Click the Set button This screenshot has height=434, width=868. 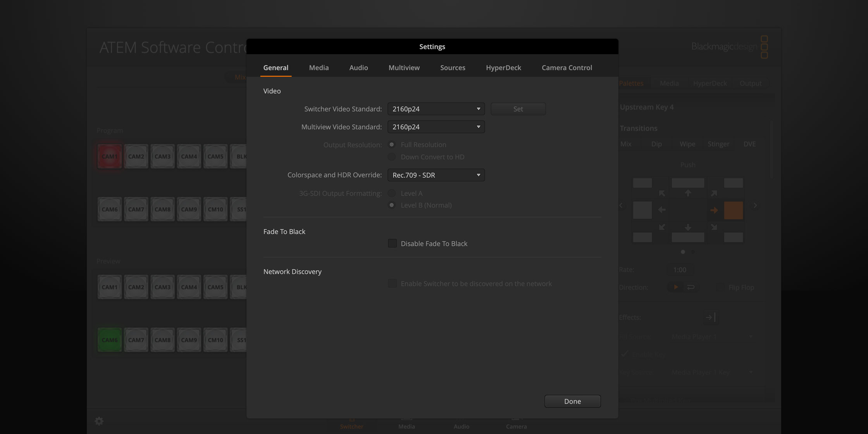pos(518,109)
